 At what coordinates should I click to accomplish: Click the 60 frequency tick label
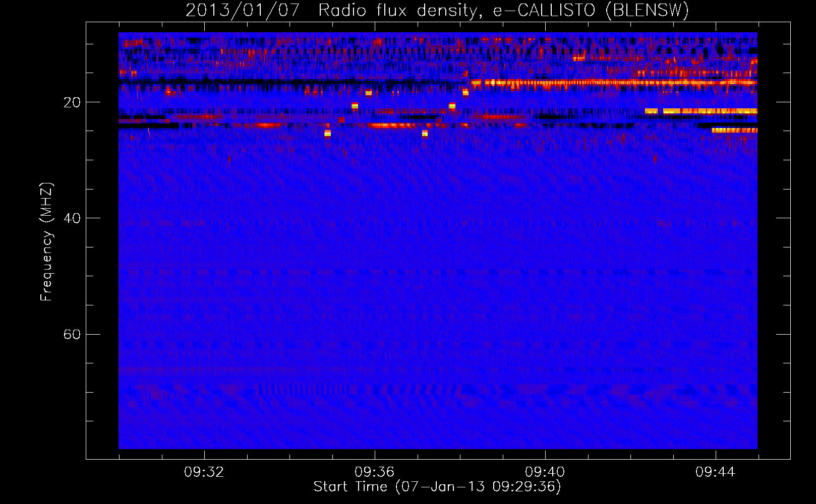72,334
